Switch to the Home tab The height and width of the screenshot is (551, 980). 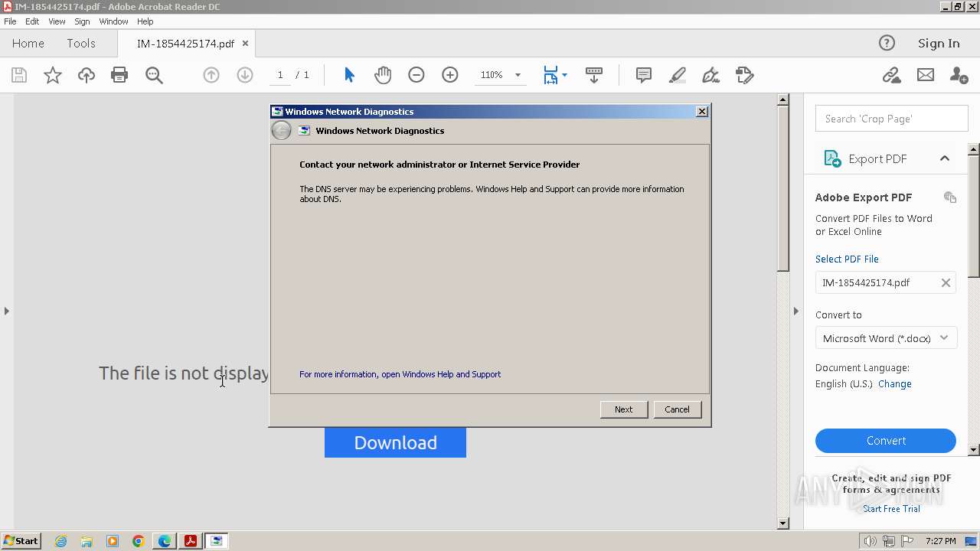click(28, 43)
